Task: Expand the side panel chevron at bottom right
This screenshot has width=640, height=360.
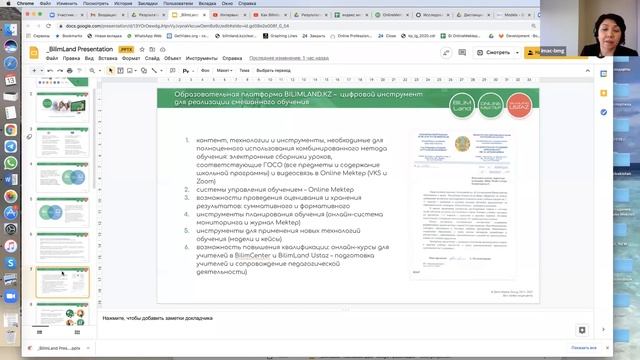Action: 604,330
